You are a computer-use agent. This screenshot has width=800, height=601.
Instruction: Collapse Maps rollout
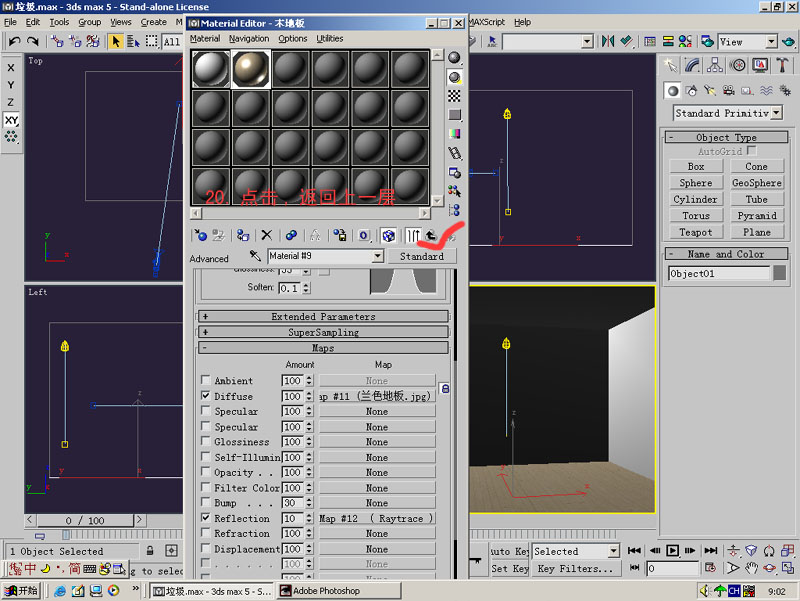[x=323, y=348]
